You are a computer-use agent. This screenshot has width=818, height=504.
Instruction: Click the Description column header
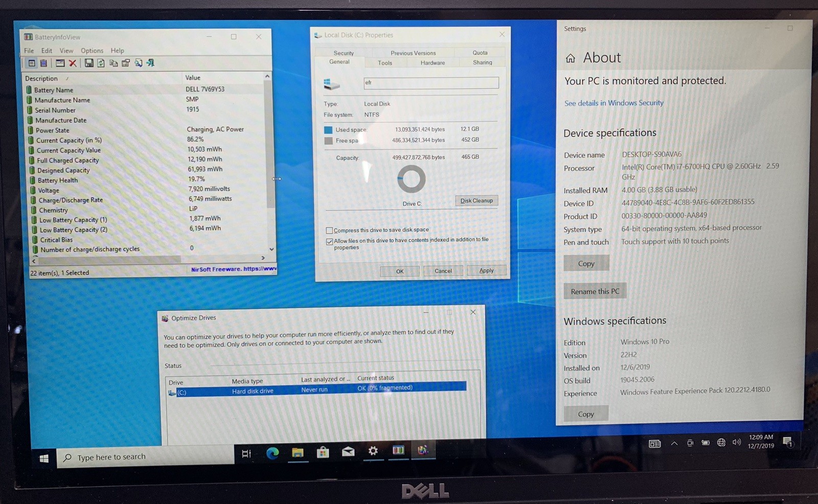pos(103,78)
